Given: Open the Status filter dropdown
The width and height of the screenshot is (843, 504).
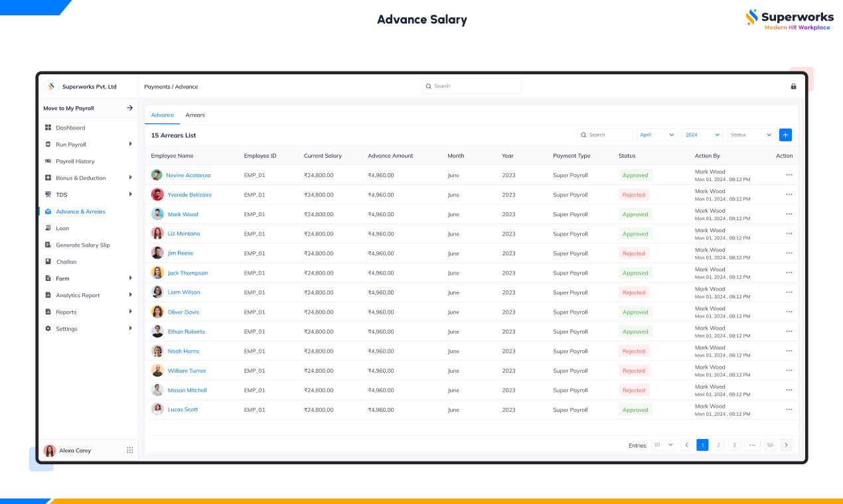Looking at the screenshot, I should click(x=751, y=135).
